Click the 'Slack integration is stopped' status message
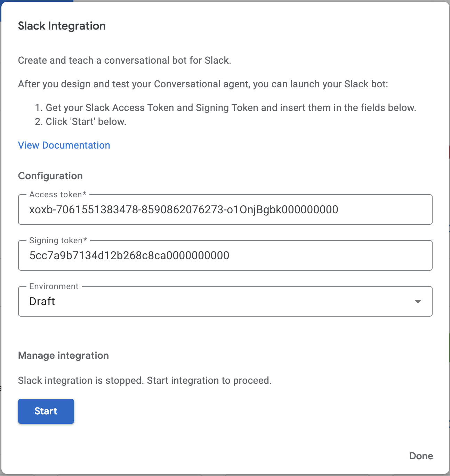This screenshot has width=450, height=476. pyautogui.click(x=145, y=380)
